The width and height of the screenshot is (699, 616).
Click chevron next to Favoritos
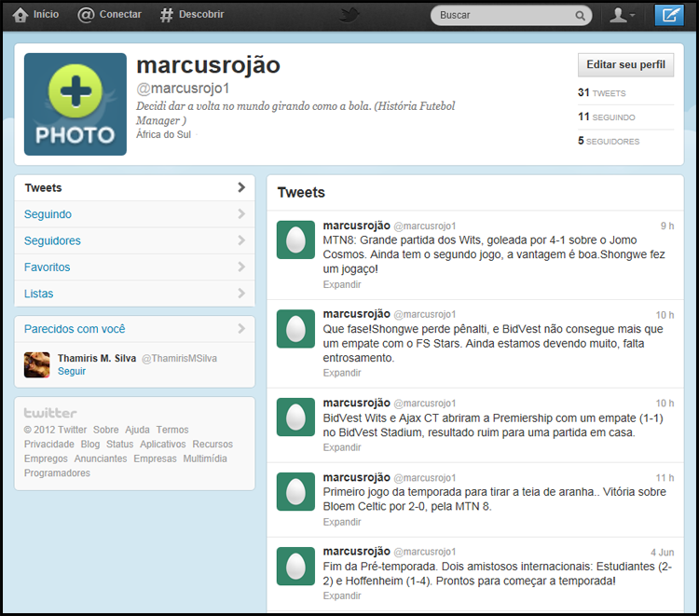[x=241, y=267]
